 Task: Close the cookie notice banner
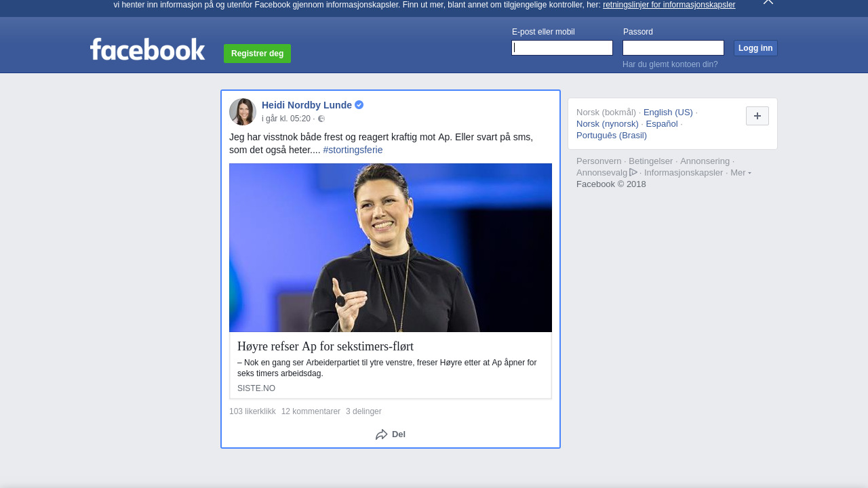pyautogui.click(x=768, y=2)
